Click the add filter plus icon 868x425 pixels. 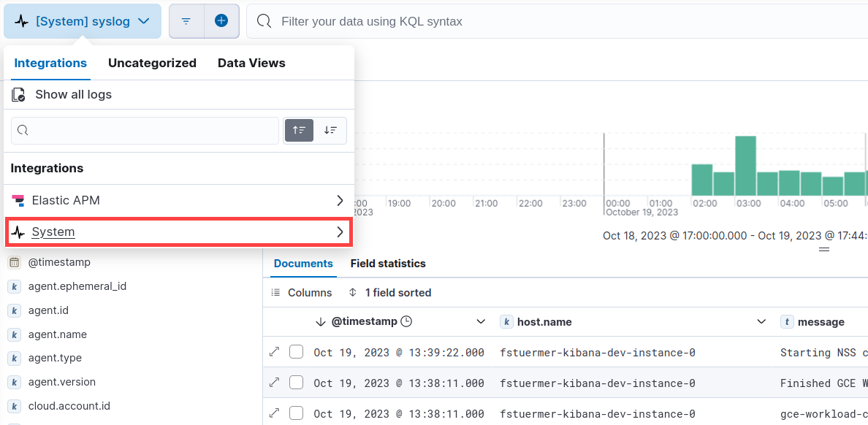tap(221, 21)
